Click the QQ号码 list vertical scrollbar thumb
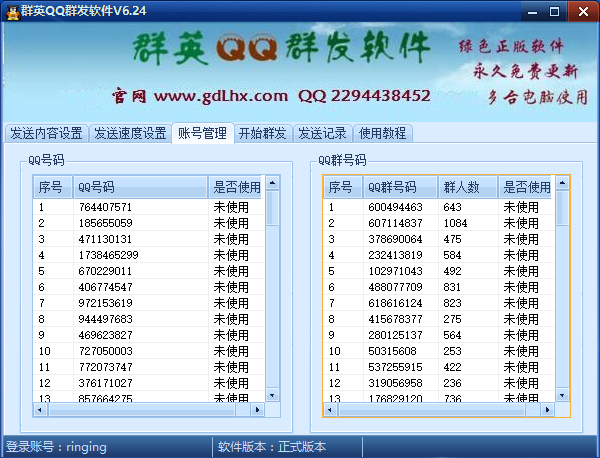 [x=272, y=208]
